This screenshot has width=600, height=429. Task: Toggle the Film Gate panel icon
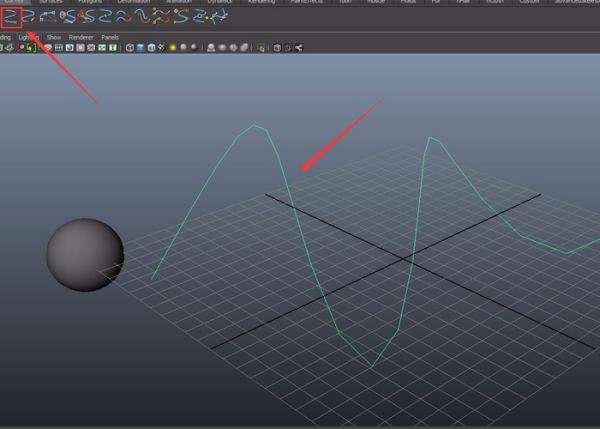click(x=59, y=48)
